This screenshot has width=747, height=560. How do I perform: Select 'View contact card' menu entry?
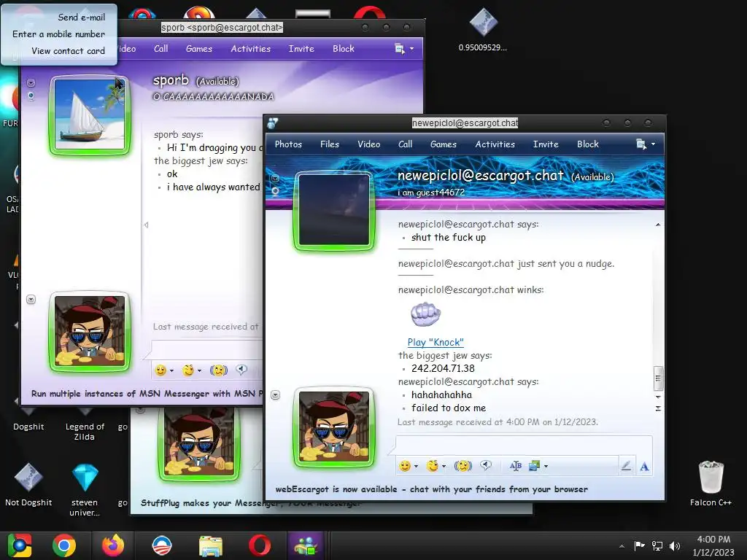68,51
